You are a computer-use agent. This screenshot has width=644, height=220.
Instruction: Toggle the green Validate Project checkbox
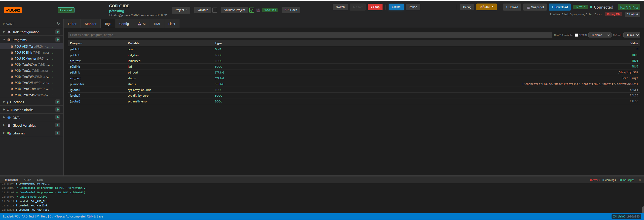(x=251, y=10)
